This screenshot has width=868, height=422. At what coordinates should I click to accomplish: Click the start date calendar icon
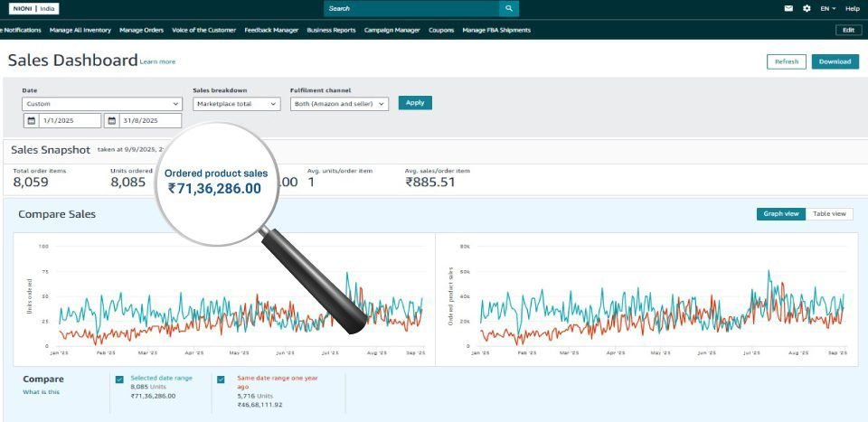click(32, 121)
